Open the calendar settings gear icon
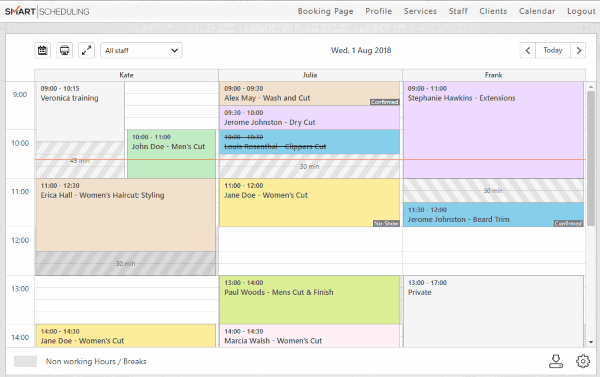The height and width of the screenshot is (377, 600). coord(583,361)
